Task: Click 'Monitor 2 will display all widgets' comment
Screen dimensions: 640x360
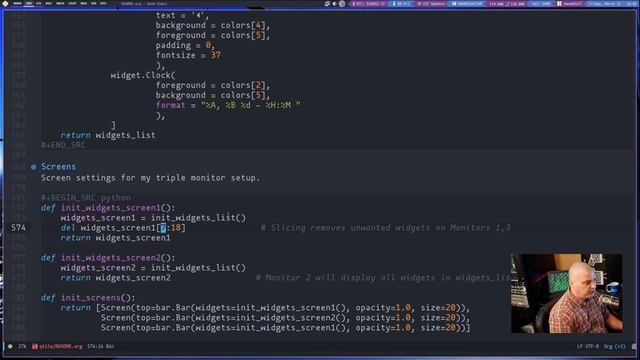Action: tap(383, 278)
